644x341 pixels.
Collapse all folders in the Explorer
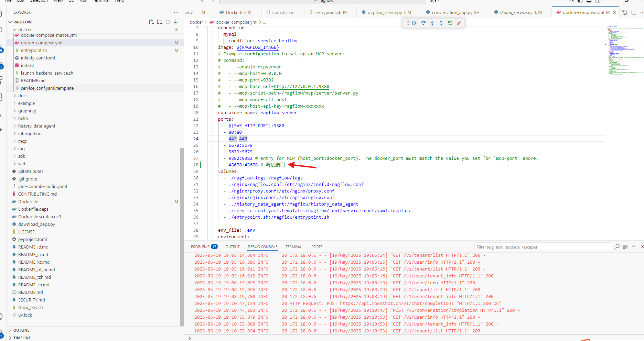click(x=176, y=22)
